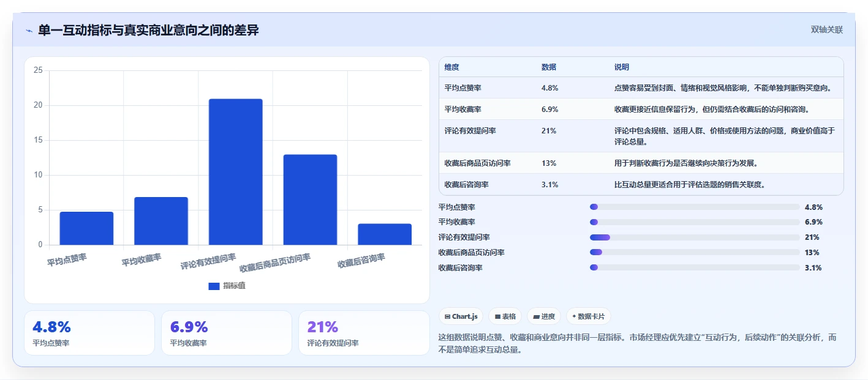Click the 收藏后咨询率 x-axis label

[x=361, y=261]
